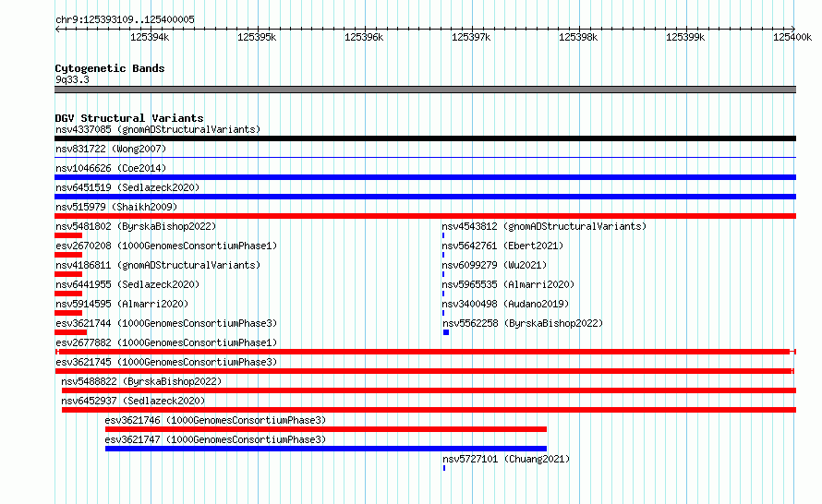
Task: Open variant nsv4186811 (gnomADStructuralVariants)
Action: coord(158,265)
